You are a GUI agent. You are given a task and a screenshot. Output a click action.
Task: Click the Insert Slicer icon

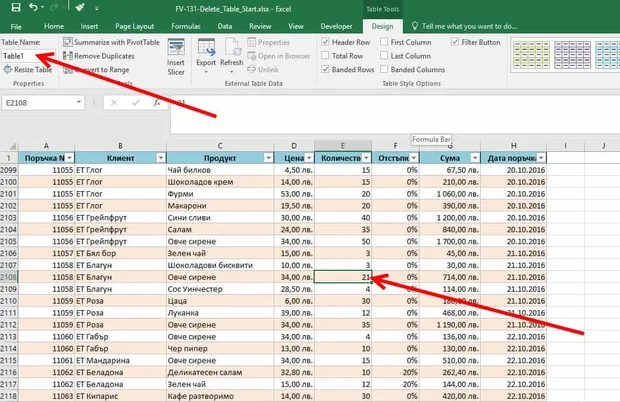point(176,47)
